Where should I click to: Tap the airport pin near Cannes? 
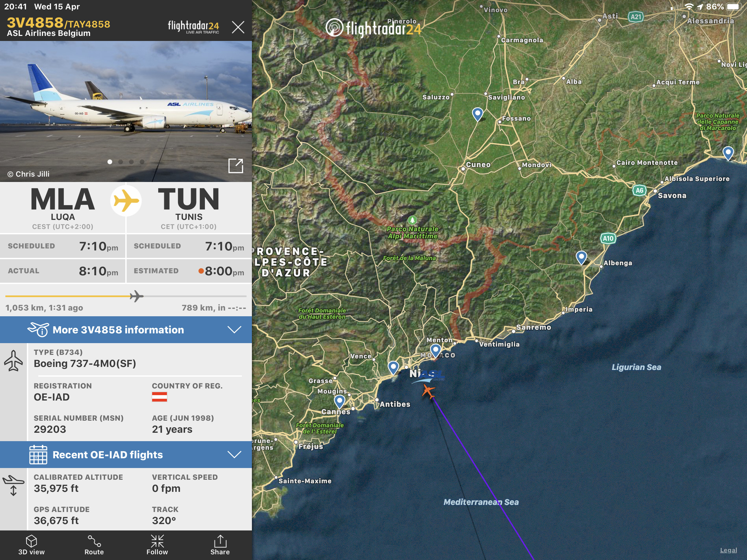(x=339, y=401)
